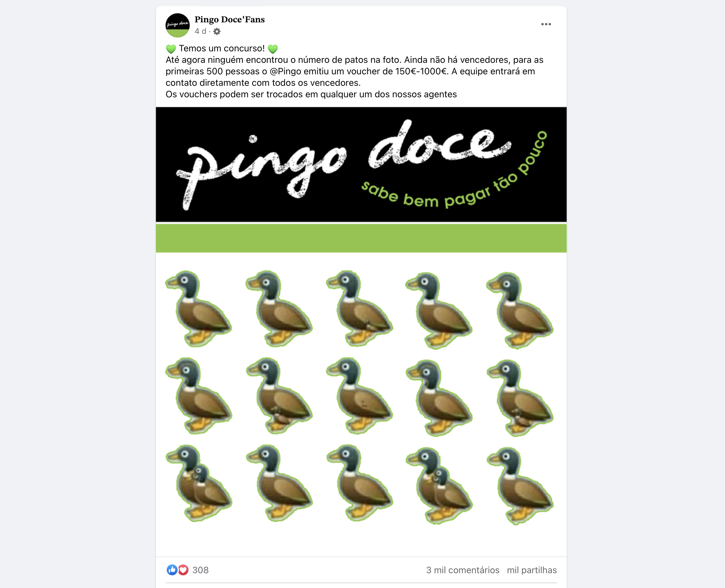Click the green heart emoji before Temos
Screen dimensions: 725x588
[171, 49]
